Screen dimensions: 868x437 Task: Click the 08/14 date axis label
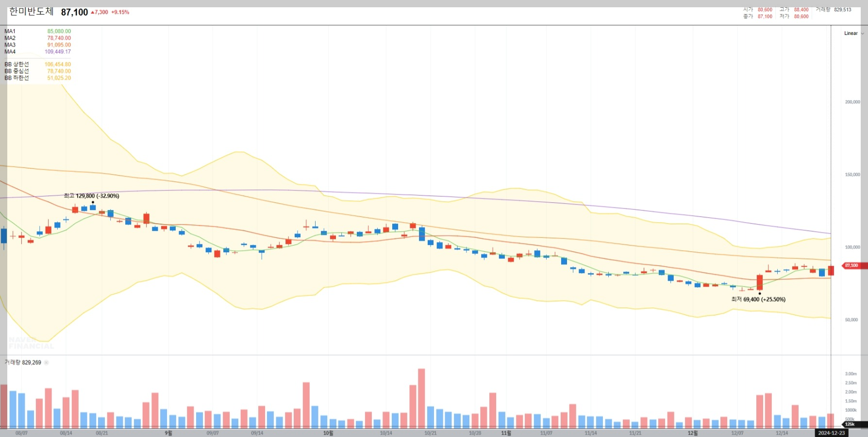point(66,433)
